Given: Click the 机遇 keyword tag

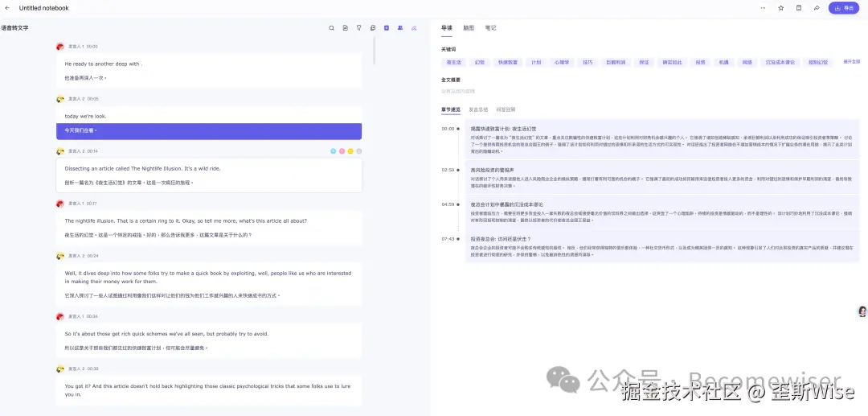Looking at the screenshot, I should [x=723, y=63].
